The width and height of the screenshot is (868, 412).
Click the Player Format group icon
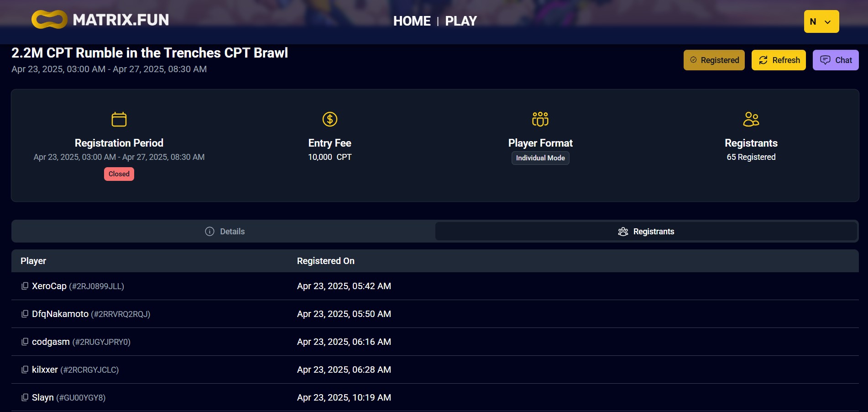click(x=540, y=119)
